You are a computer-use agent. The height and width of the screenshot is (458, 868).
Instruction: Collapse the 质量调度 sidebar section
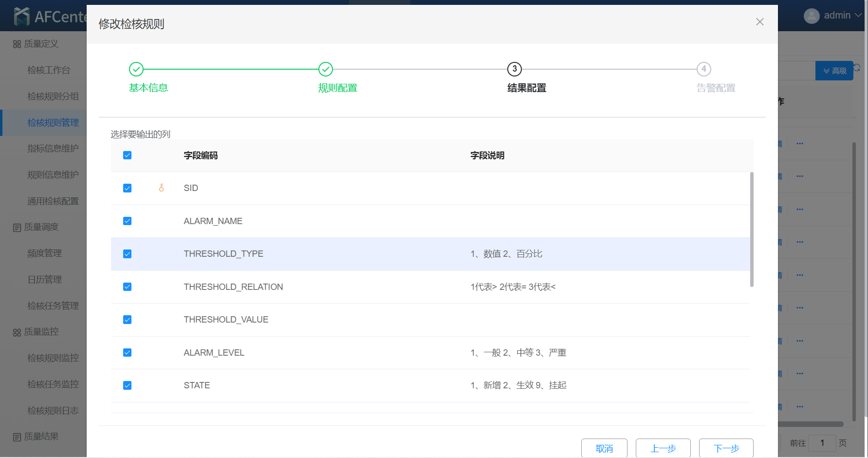point(41,227)
